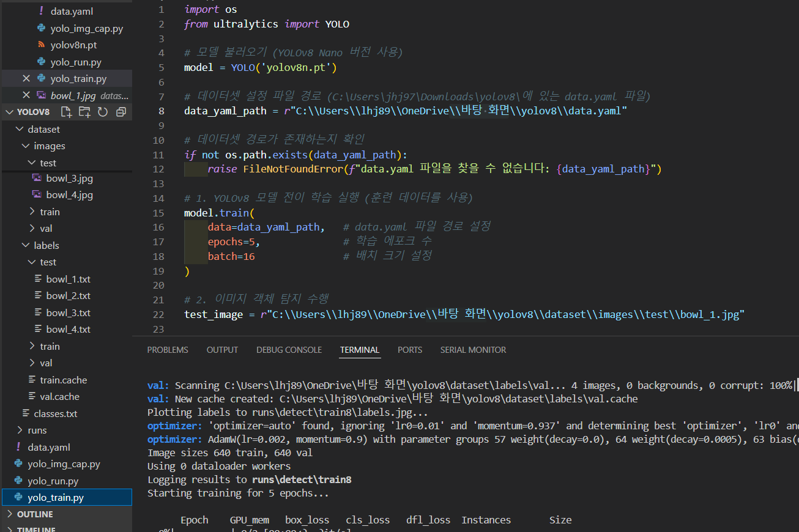This screenshot has width=799, height=532.
Task: Click 'batch=16' in the code editor
Action: pos(231,256)
